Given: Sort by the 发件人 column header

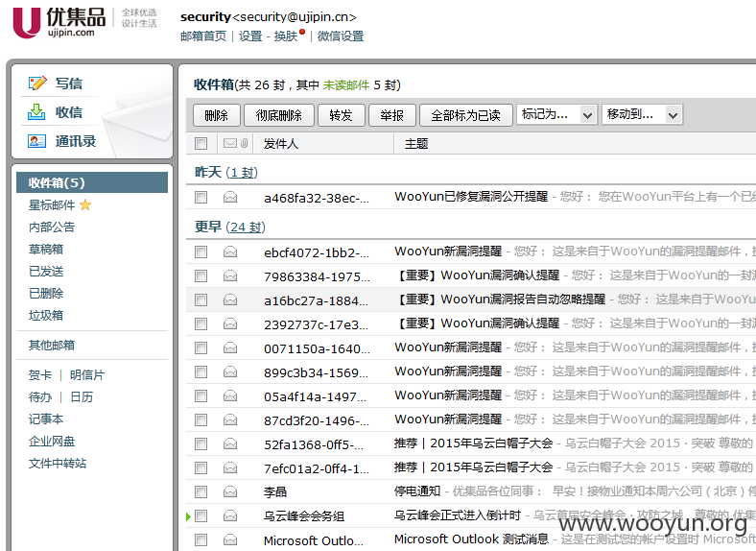Looking at the screenshot, I should [280, 143].
